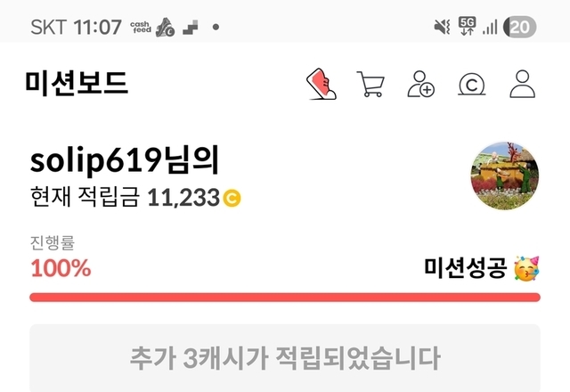Viewport: 570px width, 392px height.
Task: Tap the stairs step icon in status bar
Action: point(191,28)
